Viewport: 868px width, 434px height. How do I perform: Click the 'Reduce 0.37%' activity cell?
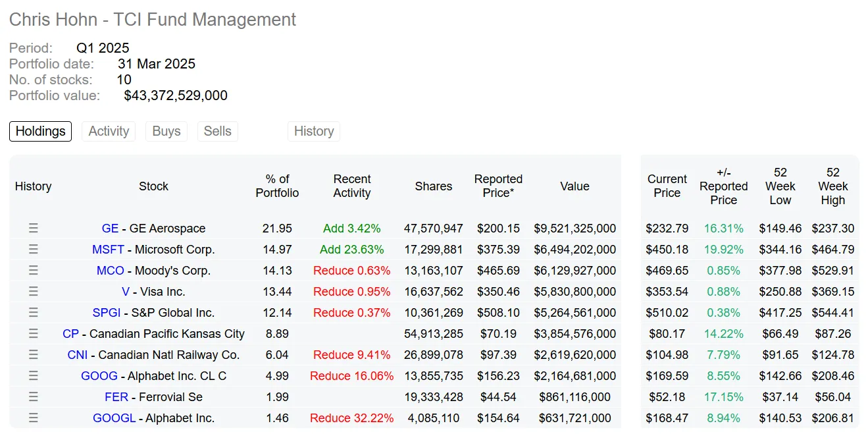point(352,313)
